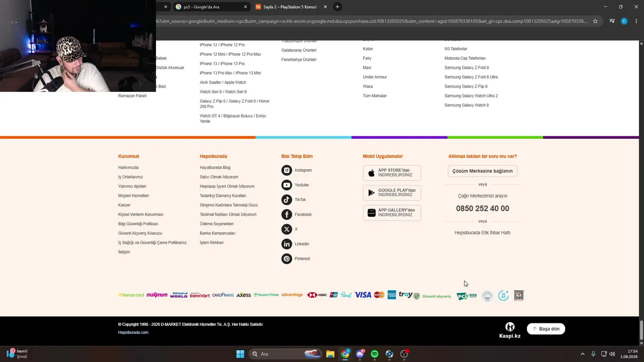Open the Linkedin social icon
Image resolution: width=644 pixels, height=362 pixels.
tap(287, 244)
